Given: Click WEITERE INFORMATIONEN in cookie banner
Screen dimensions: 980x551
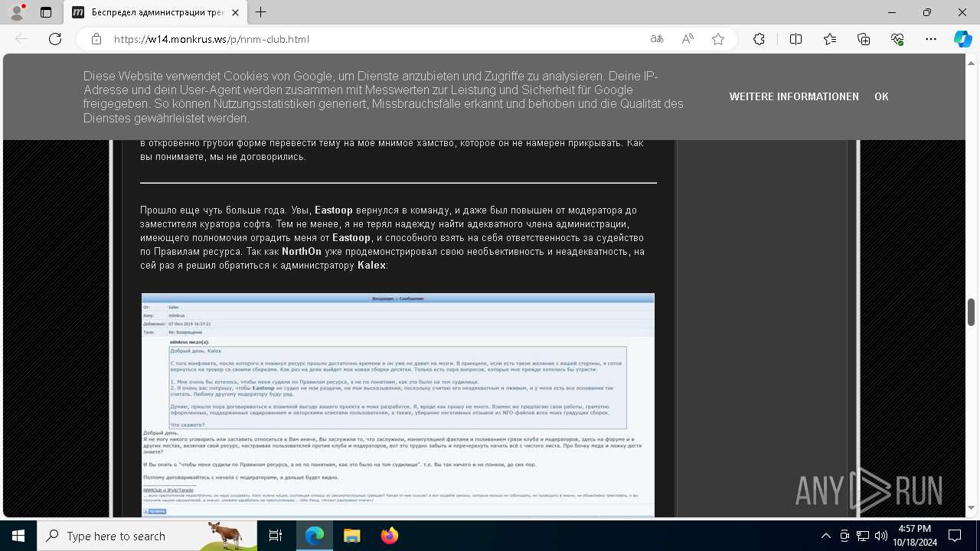Looking at the screenshot, I should coord(794,96).
